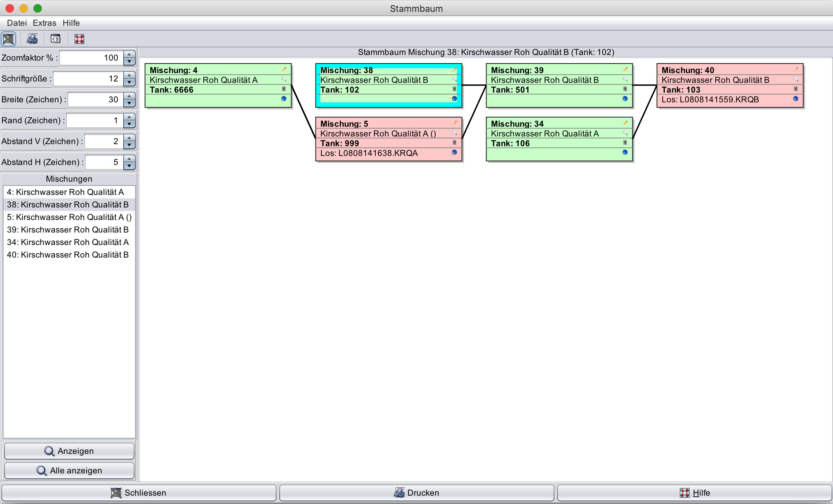Click the Rand (Zeichen) input field
Image resolution: width=833 pixels, height=504 pixels.
coord(94,120)
